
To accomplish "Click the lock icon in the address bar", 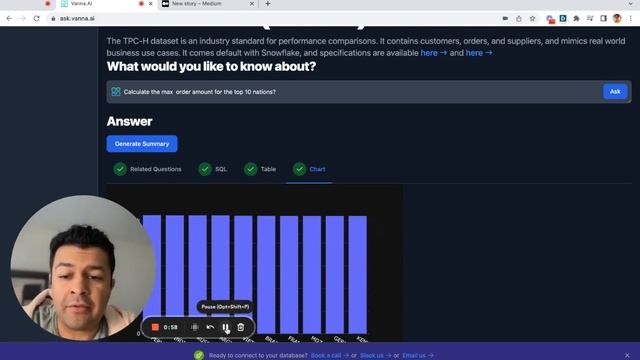I will tap(53, 18).
